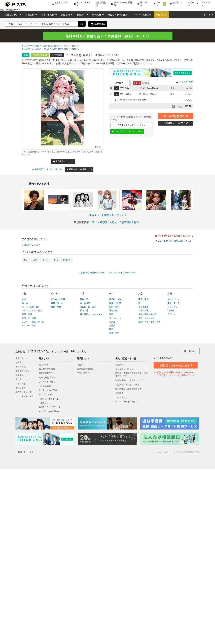This screenshot has height=644, width=215.
Task: Click the magnifier search submit button
Action: pos(82,24)
